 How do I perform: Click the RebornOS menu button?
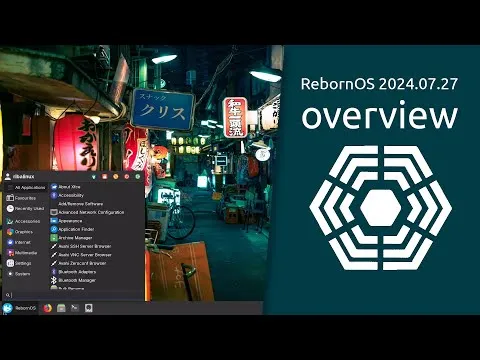[19, 308]
